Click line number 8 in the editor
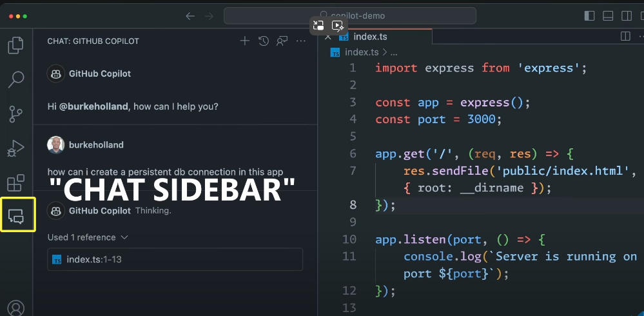The width and height of the screenshot is (644, 316). pos(353,204)
